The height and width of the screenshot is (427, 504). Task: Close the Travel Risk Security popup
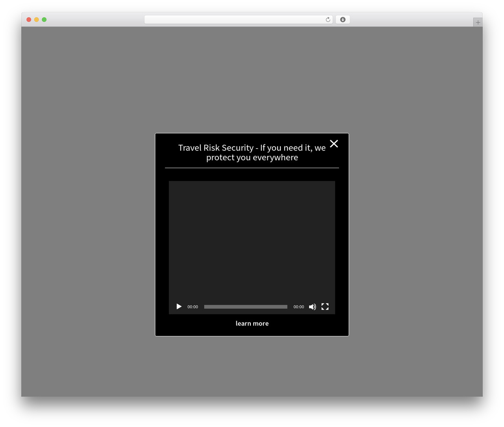coord(334,144)
